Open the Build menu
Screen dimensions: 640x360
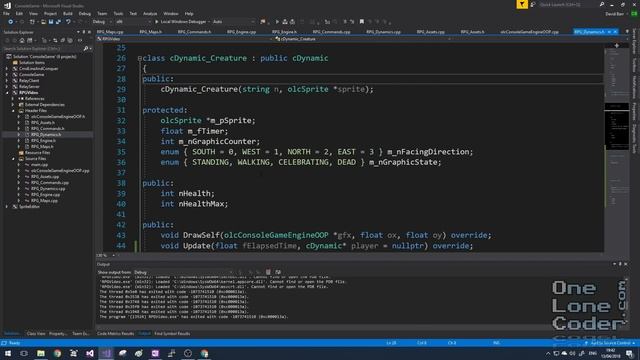click(x=67, y=13)
